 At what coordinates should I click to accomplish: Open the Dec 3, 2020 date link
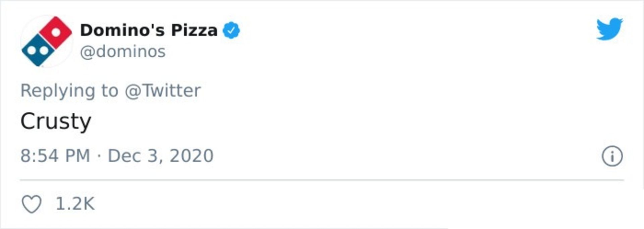160,156
